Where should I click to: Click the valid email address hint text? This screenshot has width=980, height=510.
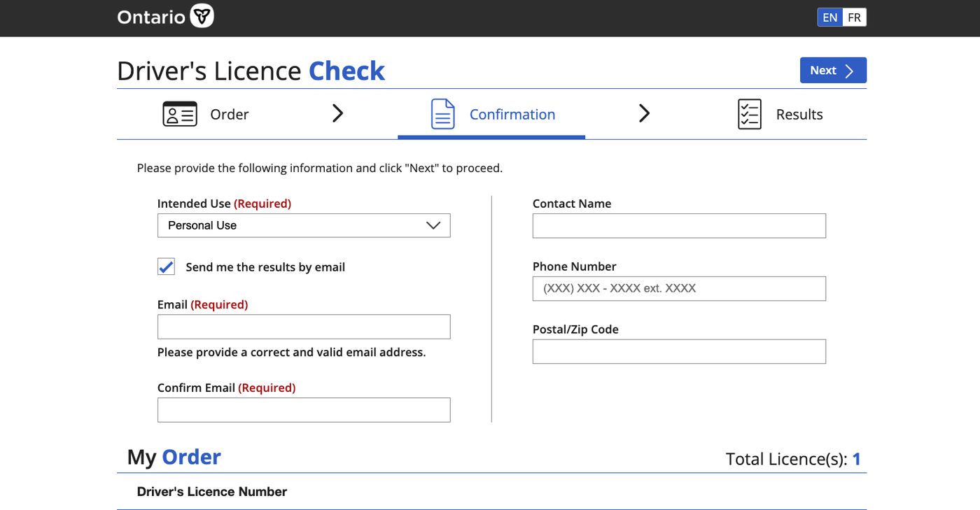(291, 352)
